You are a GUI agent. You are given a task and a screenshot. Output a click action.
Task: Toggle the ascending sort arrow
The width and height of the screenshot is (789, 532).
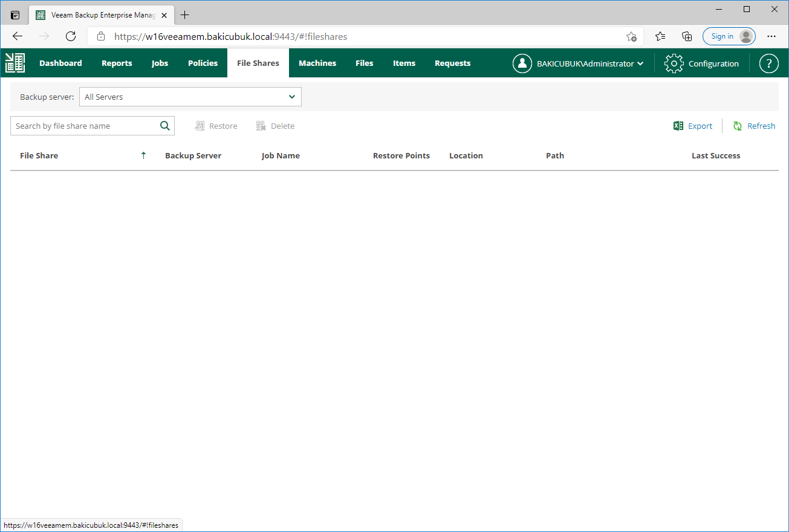143,155
